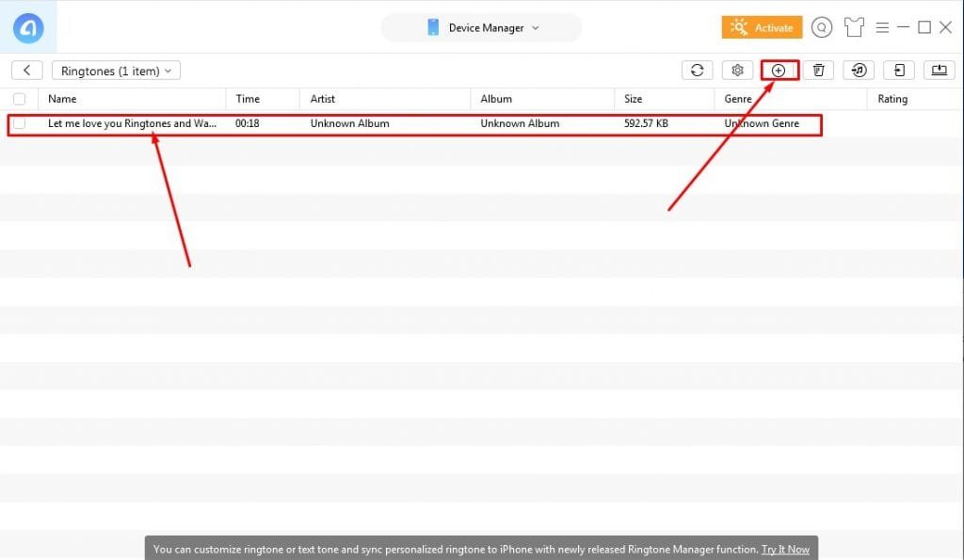The image size is (964, 560).
Task: Check the box for the Let me love you ringtone
Action: pyautogui.click(x=20, y=124)
